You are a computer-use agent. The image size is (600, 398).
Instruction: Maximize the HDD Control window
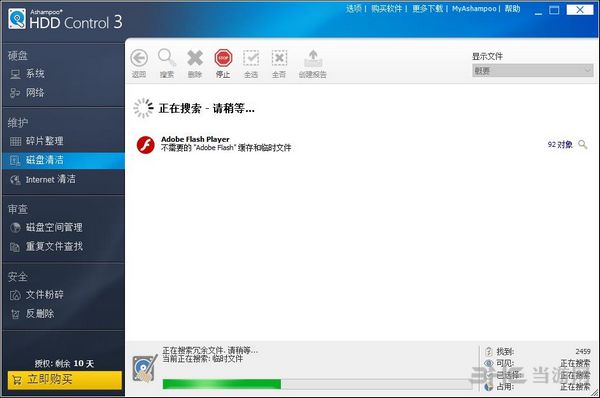(x=554, y=10)
